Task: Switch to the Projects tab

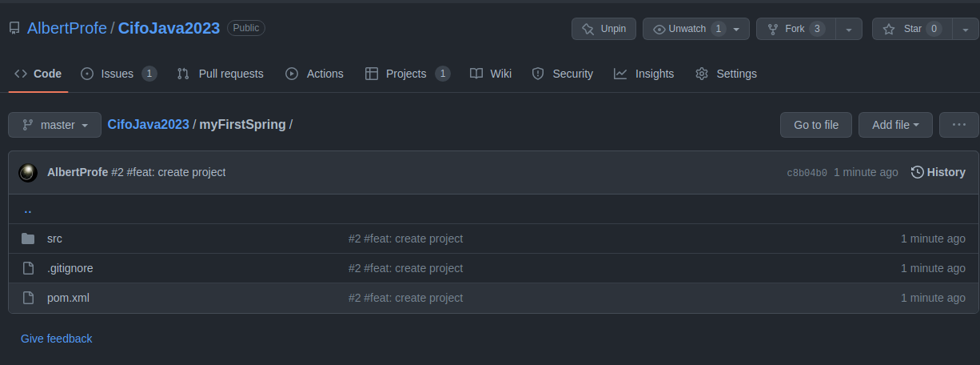Action: pyautogui.click(x=407, y=74)
